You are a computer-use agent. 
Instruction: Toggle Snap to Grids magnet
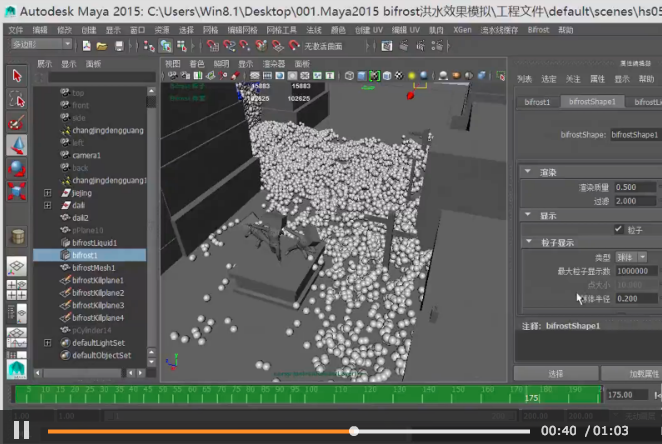coord(213,46)
